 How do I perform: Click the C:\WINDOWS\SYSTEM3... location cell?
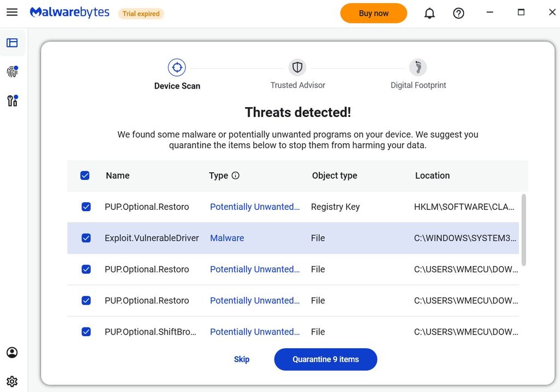[465, 238]
